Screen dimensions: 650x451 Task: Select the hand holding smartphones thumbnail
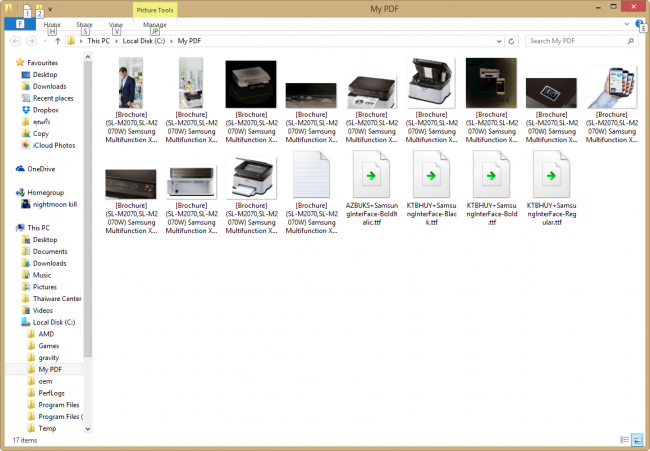[x=611, y=87]
